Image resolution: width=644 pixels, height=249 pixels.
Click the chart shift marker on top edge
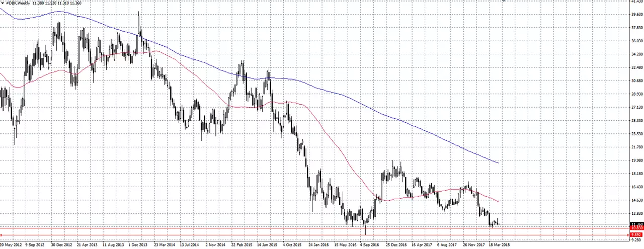pyautogui.click(x=503, y=2)
